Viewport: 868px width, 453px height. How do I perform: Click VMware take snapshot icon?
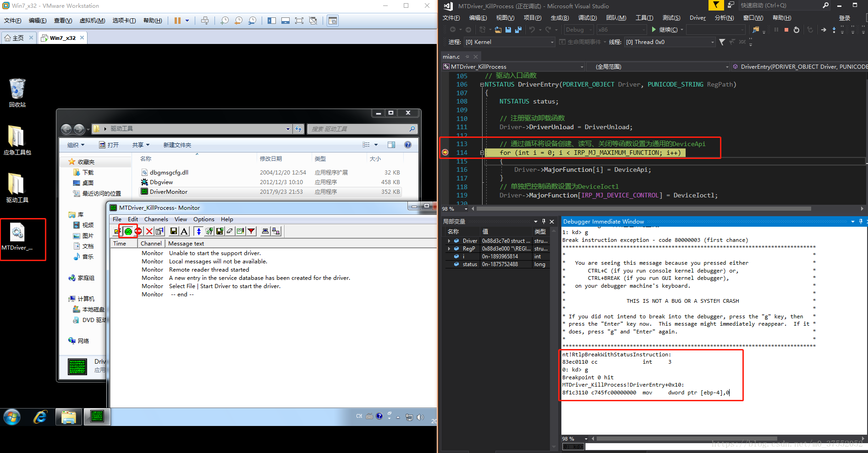pyautogui.click(x=225, y=21)
